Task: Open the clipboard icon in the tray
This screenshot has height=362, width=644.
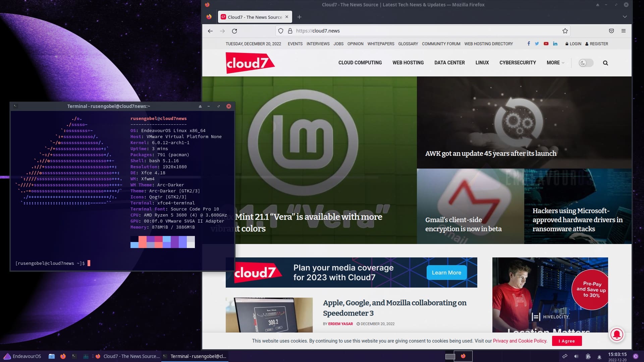Action: pos(588,356)
